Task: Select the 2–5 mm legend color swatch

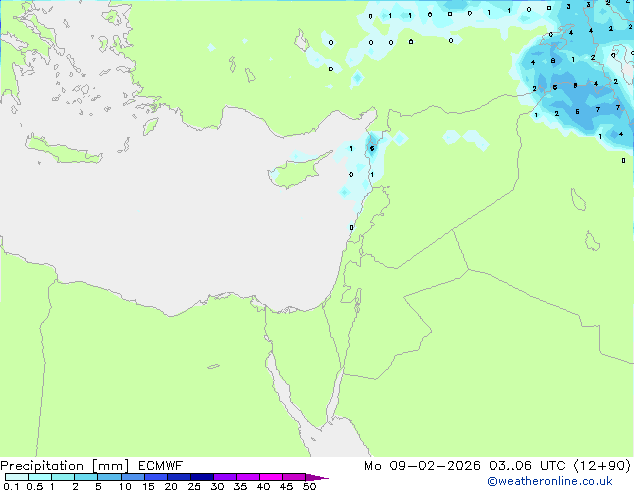Action: tap(86, 477)
